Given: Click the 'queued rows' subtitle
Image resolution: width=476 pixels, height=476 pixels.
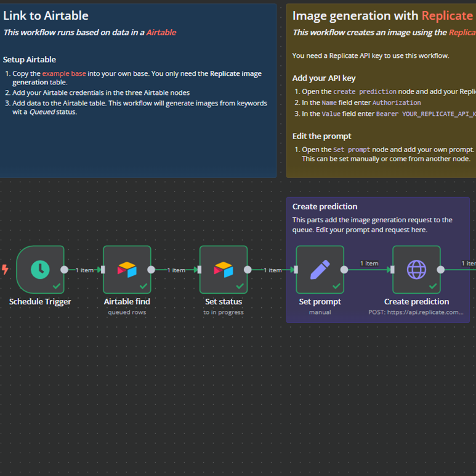Looking at the screenshot, I should point(127,312).
